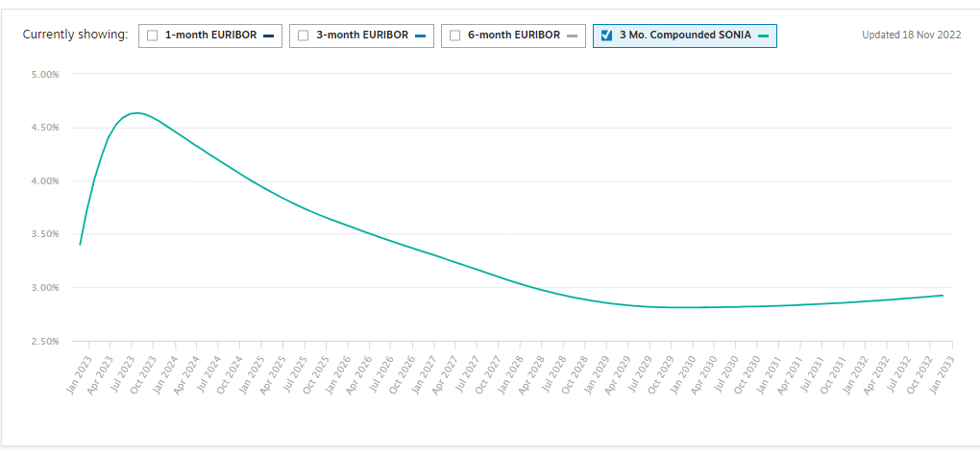Screen dimensions: 980x454
Task: Click the 2.50% y-axis label
Action: pyautogui.click(x=43, y=341)
